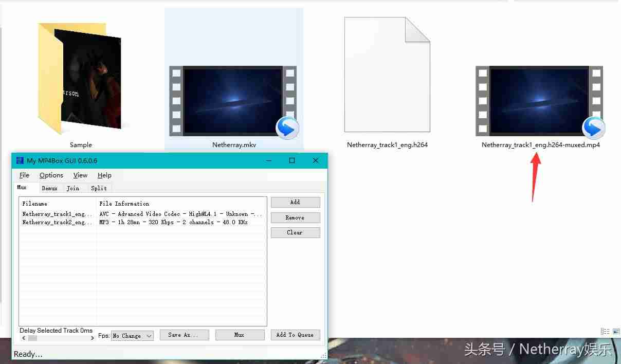Open the Fps No Change dropdown

click(132, 336)
